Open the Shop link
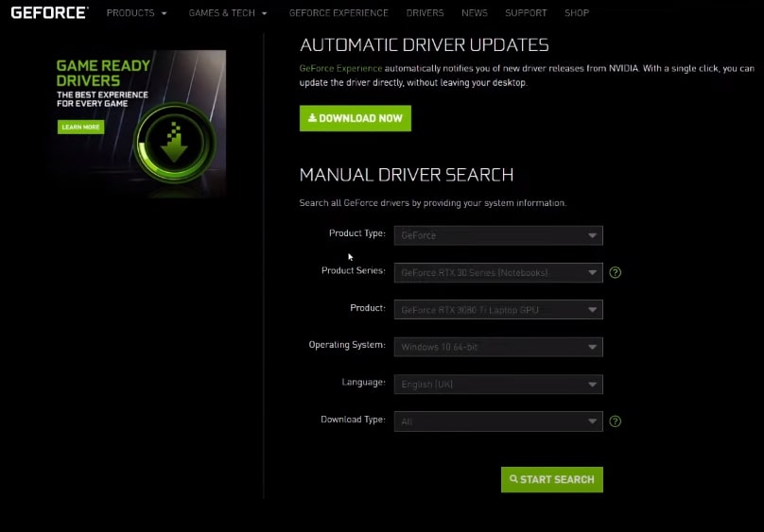Image resolution: width=764 pixels, height=532 pixels. (577, 13)
